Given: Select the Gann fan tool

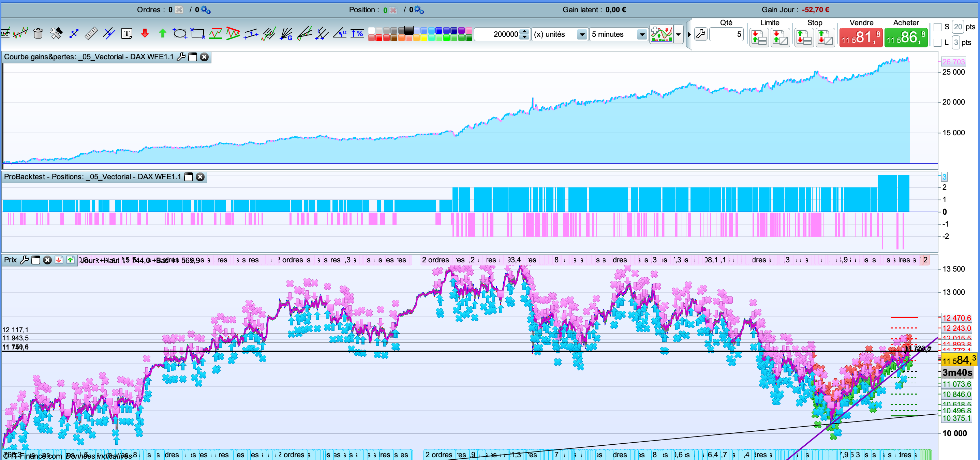Looking at the screenshot, I should (286, 34).
